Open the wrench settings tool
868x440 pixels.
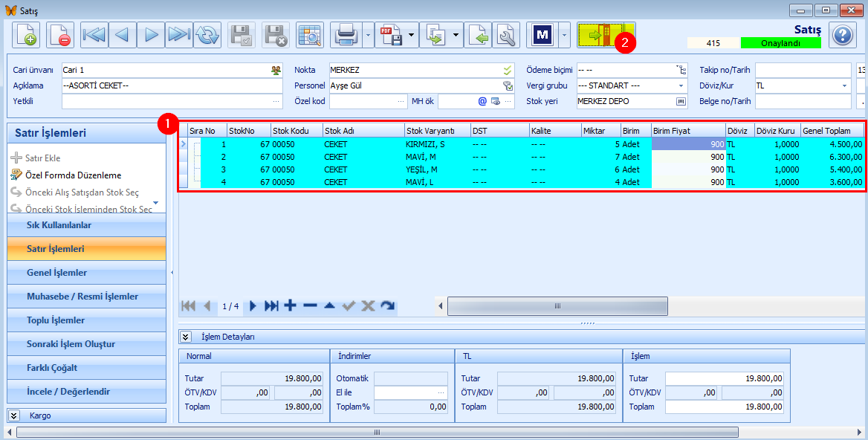[x=505, y=36]
